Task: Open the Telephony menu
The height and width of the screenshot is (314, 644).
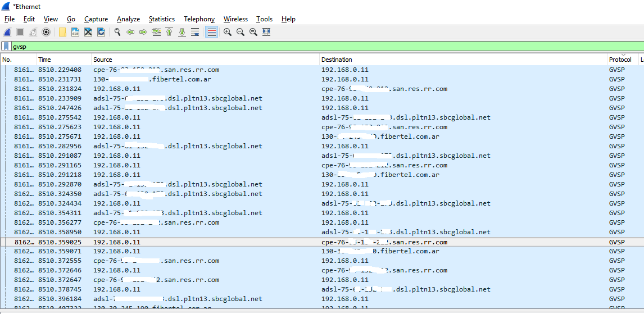Action: 199,19
